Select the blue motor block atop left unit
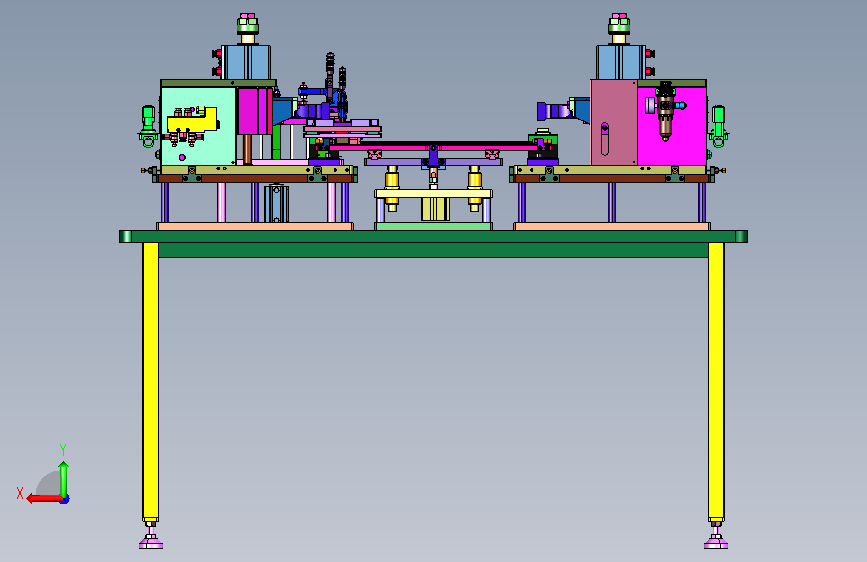Viewport: 867px width, 562px height. pyautogui.click(x=246, y=63)
